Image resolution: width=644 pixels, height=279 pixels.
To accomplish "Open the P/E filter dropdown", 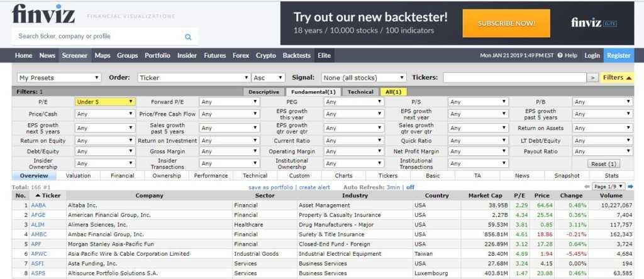I will click(x=104, y=102).
